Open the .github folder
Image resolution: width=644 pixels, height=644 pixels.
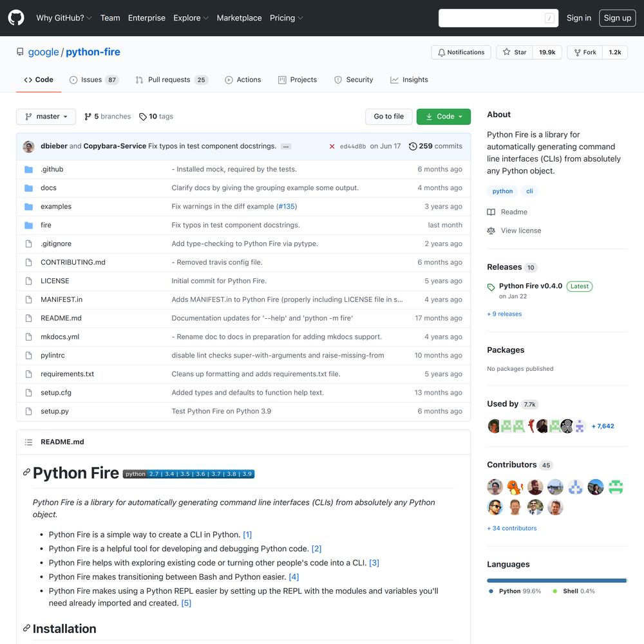pyautogui.click(x=52, y=169)
